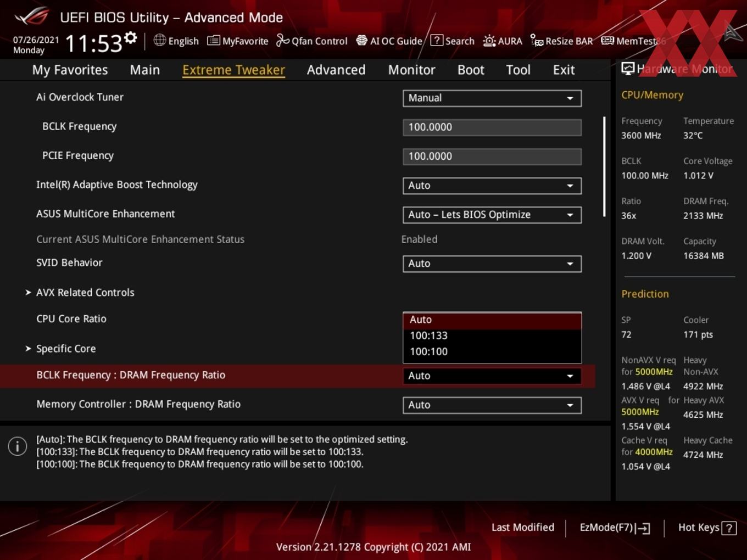The height and width of the screenshot is (560, 747).
Task: Click the ASUS MultiCore Enhancement label
Action: [105, 214]
